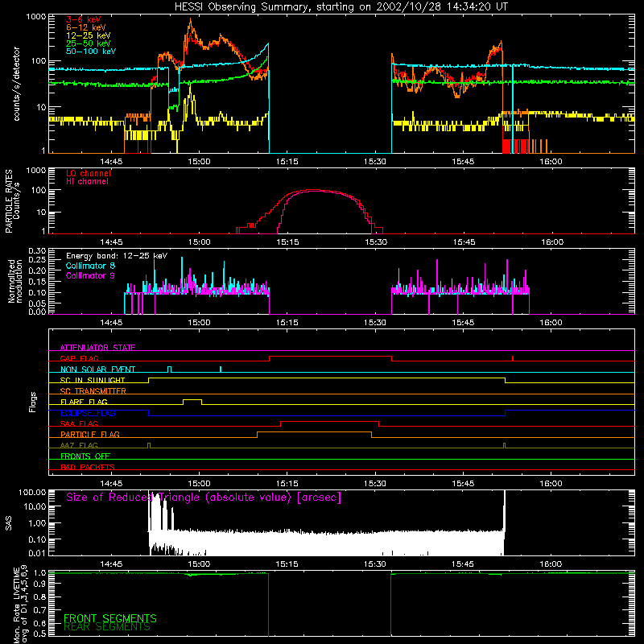The height and width of the screenshot is (644, 644).
Task: Select the 3-6 keV legend label
Action: (84, 19)
